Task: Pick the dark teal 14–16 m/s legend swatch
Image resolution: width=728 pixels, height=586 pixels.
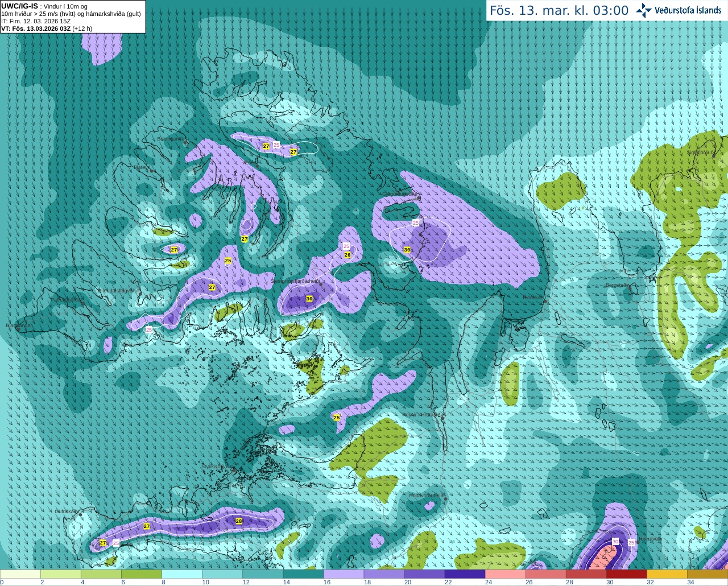Action: (x=303, y=574)
